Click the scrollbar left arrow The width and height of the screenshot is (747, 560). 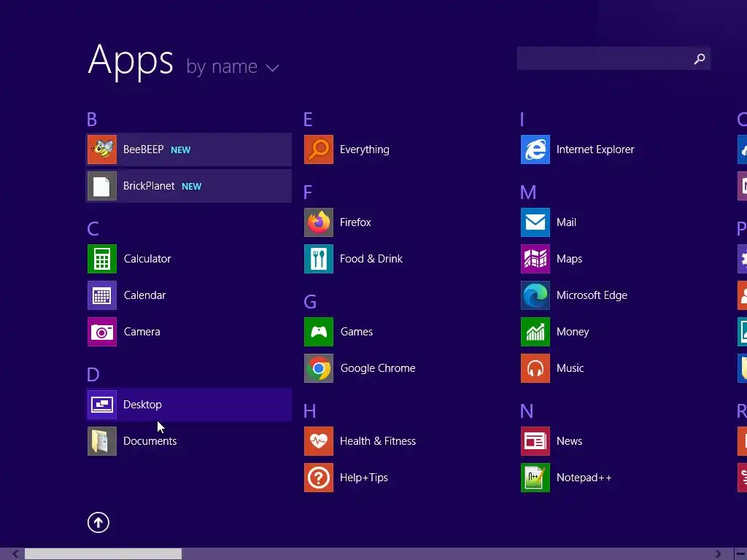tap(16, 554)
